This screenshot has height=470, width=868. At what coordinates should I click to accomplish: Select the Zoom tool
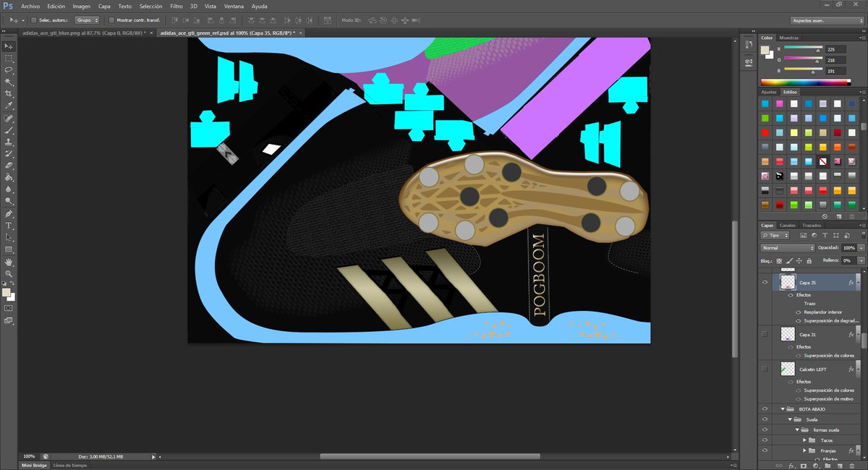(x=9, y=273)
